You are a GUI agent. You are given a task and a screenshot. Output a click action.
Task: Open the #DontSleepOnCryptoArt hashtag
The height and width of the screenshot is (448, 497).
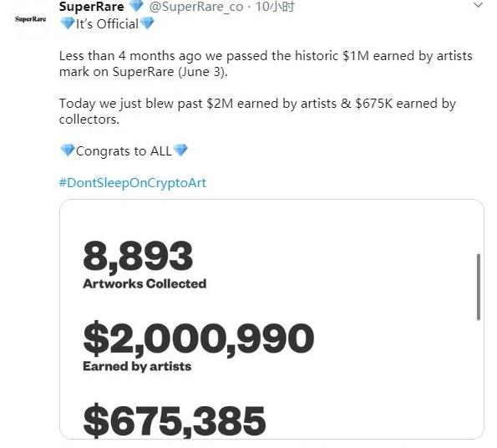(133, 182)
